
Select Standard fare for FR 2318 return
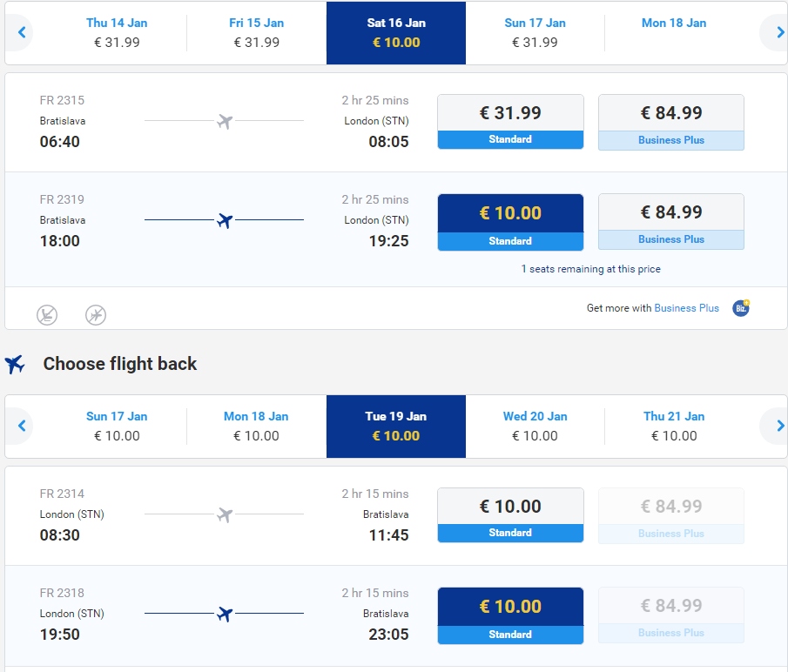tap(510, 615)
